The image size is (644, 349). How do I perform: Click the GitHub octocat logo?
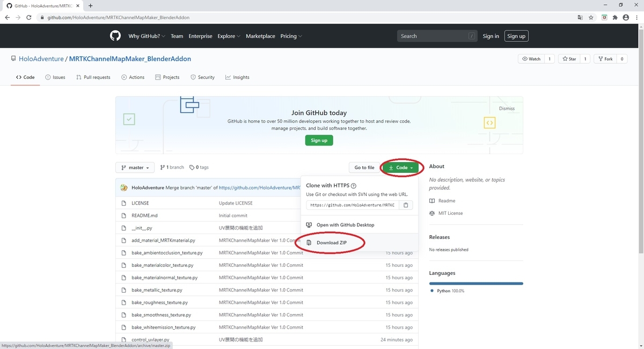(x=115, y=36)
